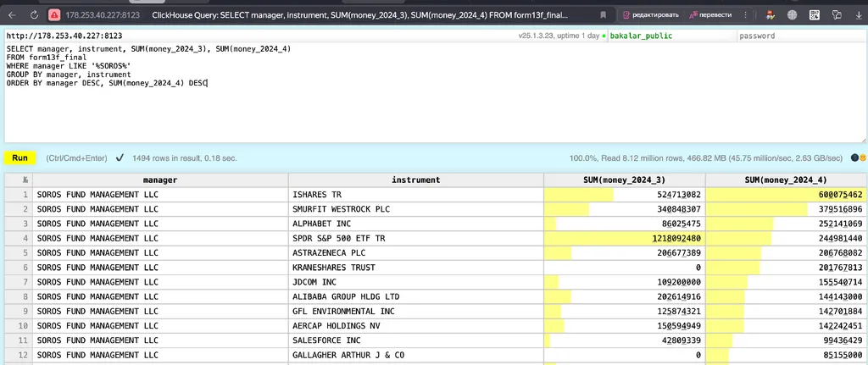
Task: Click the globe icon in the toolbar
Action: point(791,15)
